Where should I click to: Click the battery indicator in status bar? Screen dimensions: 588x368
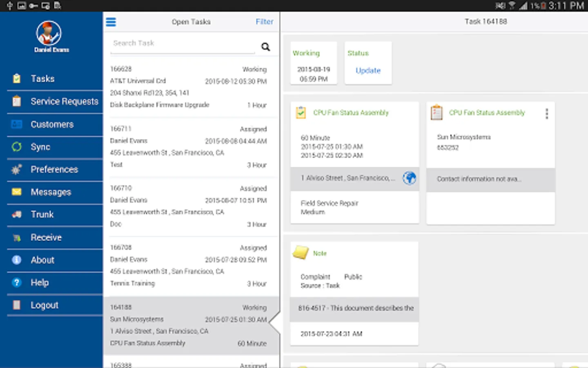(x=543, y=6)
